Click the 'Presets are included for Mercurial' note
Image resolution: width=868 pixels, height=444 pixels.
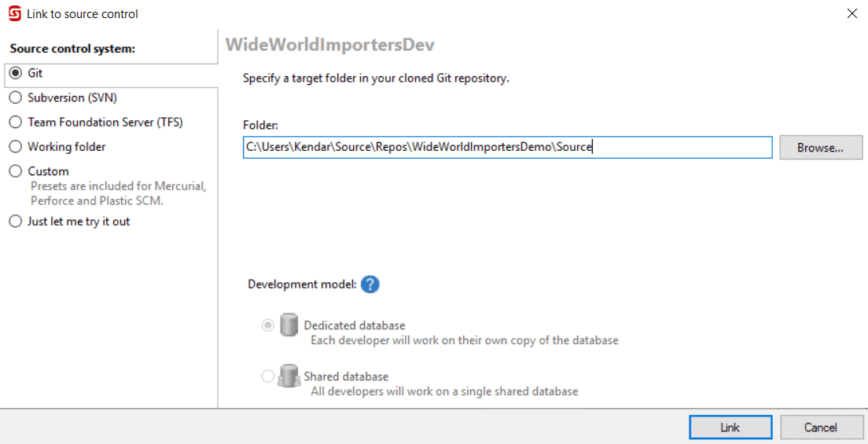click(118, 193)
